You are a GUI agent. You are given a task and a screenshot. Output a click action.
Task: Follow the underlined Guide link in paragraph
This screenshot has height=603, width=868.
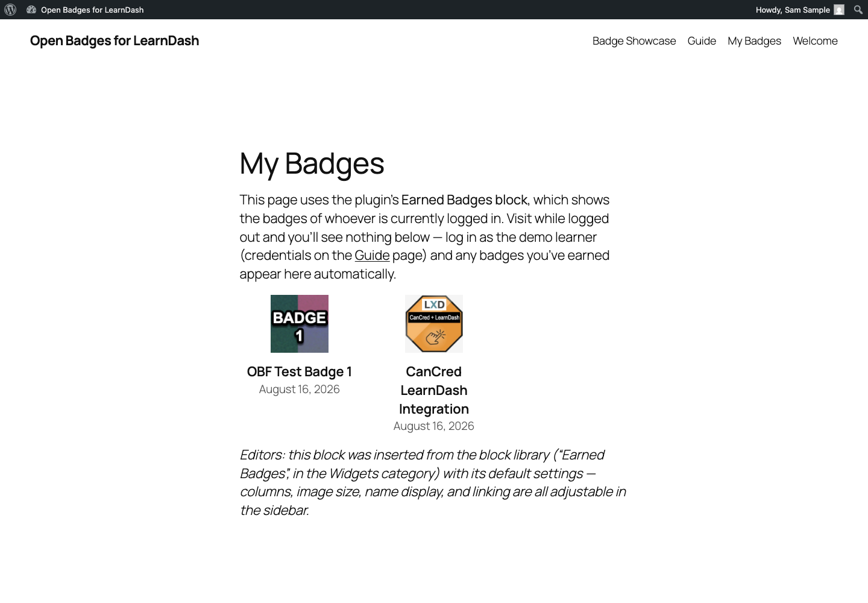(372, 256)
